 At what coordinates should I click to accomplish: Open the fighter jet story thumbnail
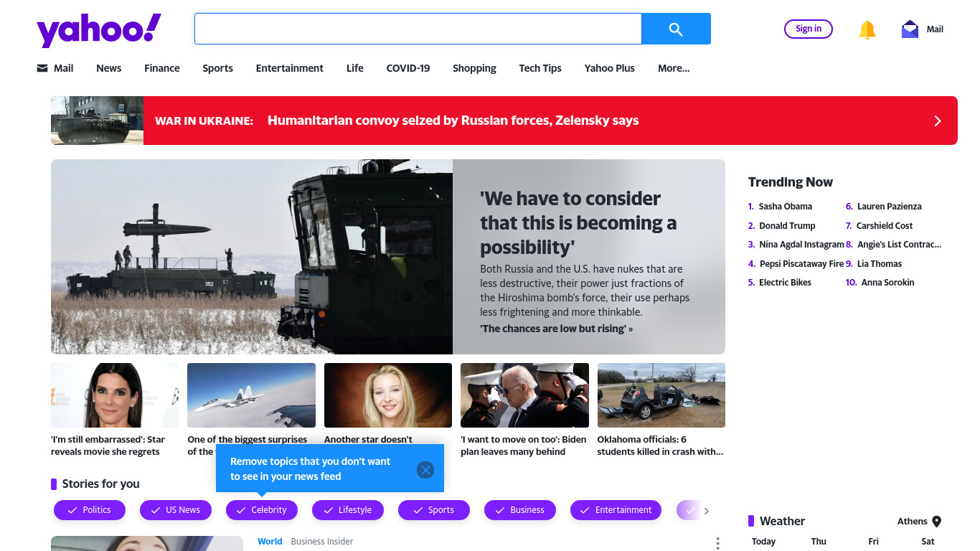point(251,395)
